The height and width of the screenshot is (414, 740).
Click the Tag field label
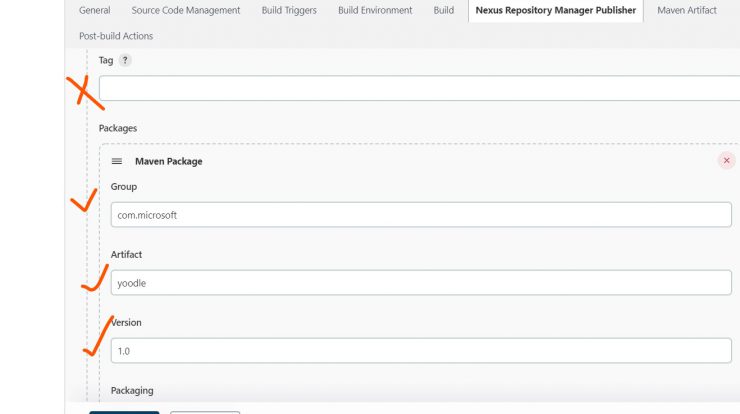pyautogui.click(x=106, y=60)
